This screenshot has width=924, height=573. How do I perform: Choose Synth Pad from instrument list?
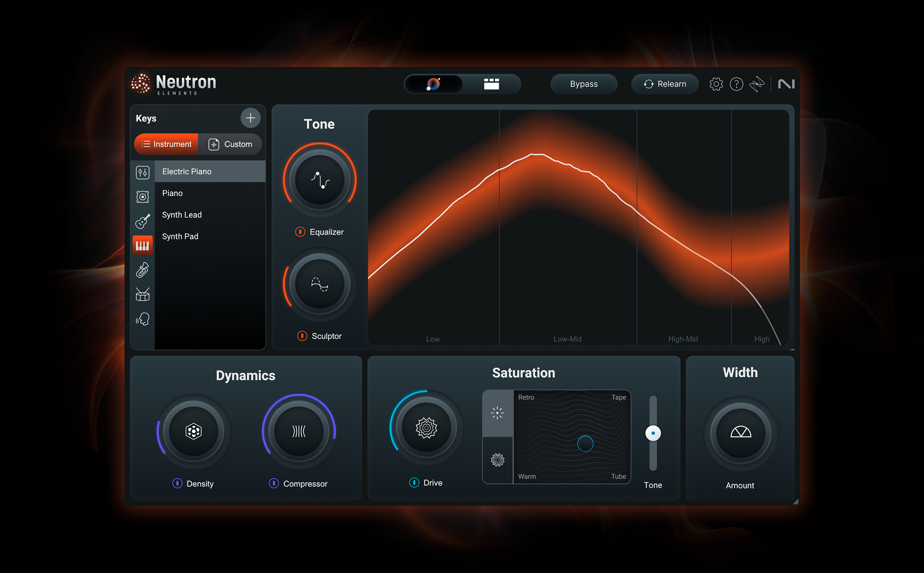pos(180,236)
